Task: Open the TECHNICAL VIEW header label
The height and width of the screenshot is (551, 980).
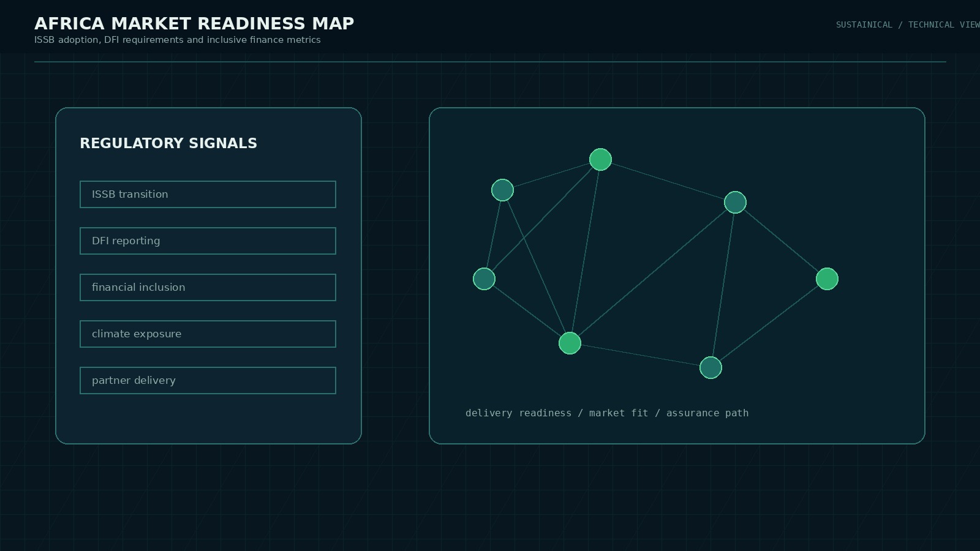Action: (943, 24)
